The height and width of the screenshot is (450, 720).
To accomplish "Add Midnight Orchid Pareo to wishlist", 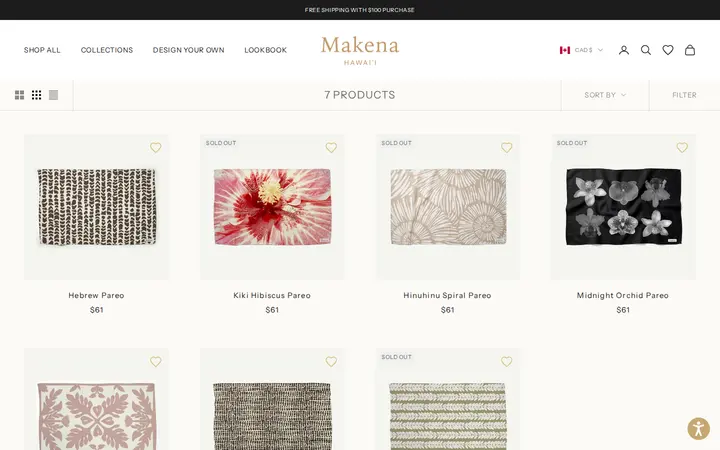I will [x=682, y=147].
